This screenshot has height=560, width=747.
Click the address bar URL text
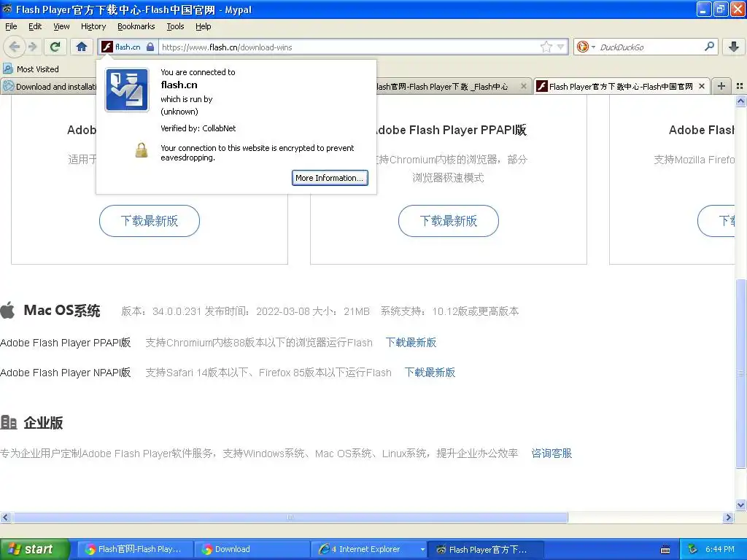227,47
